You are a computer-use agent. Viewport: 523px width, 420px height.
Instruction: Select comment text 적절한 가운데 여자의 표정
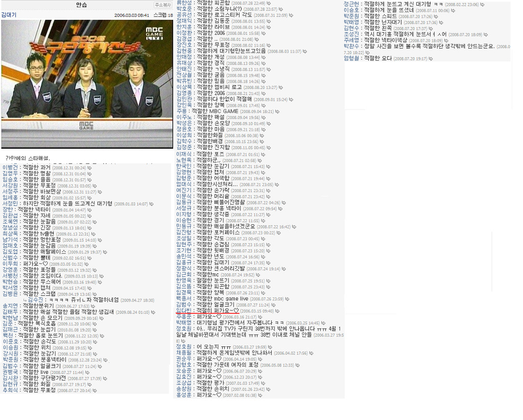pos(227,365)
